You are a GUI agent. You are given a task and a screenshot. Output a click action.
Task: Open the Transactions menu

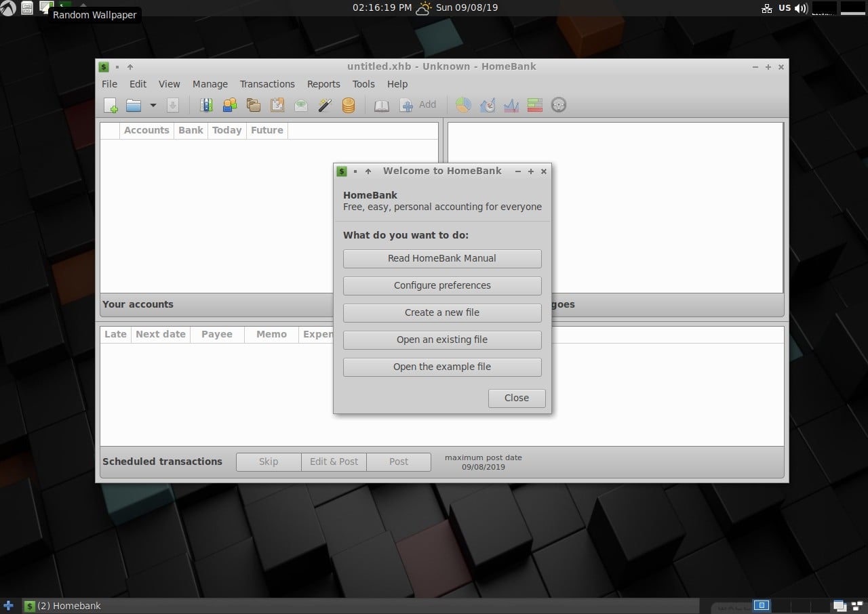coord(267,84)
